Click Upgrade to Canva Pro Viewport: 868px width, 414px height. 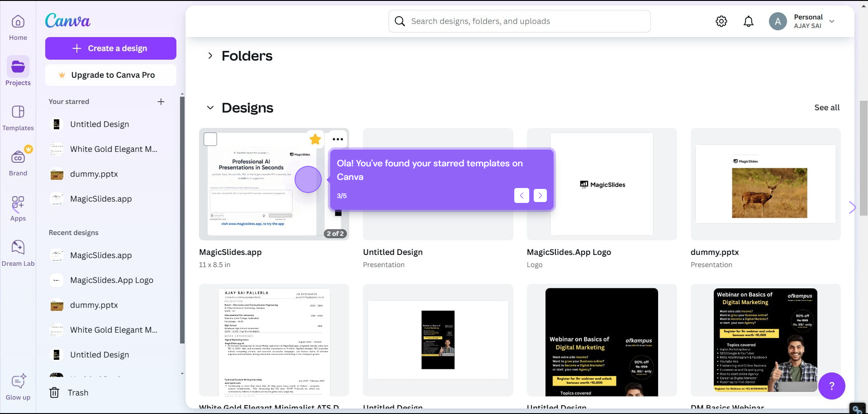111,75
